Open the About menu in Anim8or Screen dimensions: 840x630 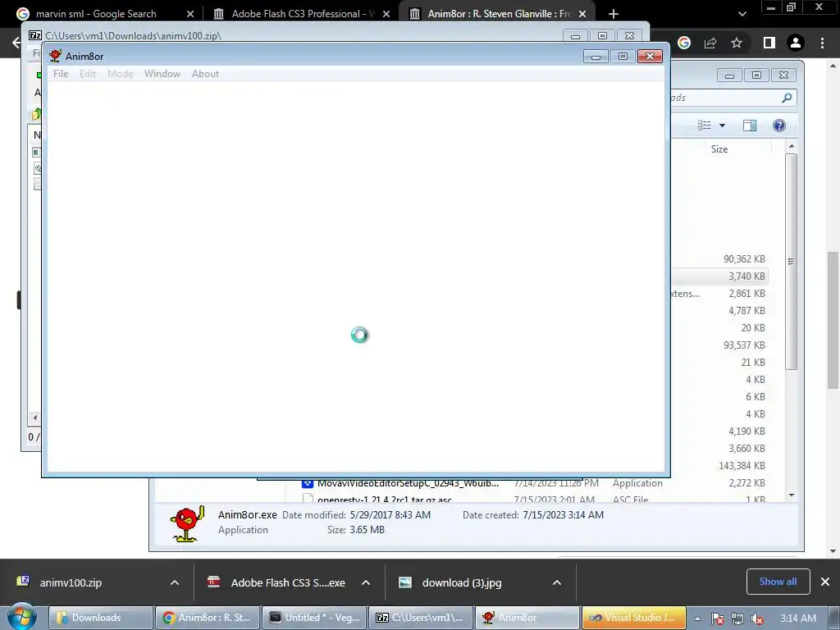(x=205, y=74)
